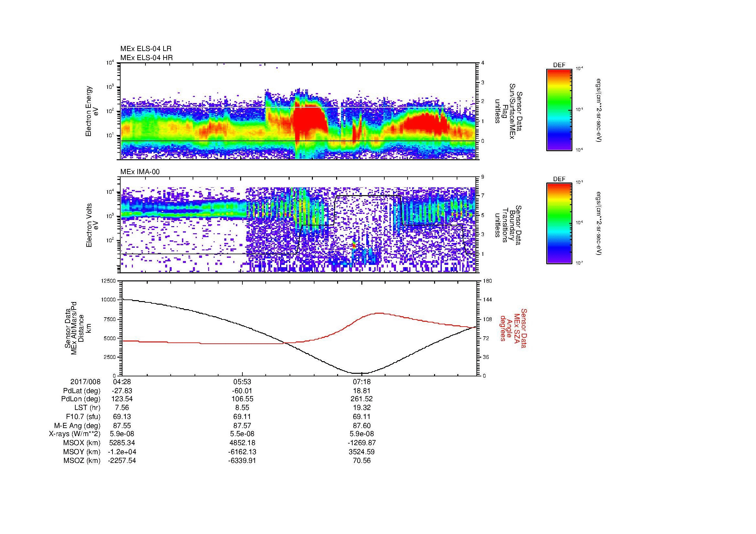The height and width of the screenshot is (534, 756).
Task: Click the lower DEF color bar
Action: [559, 224]
